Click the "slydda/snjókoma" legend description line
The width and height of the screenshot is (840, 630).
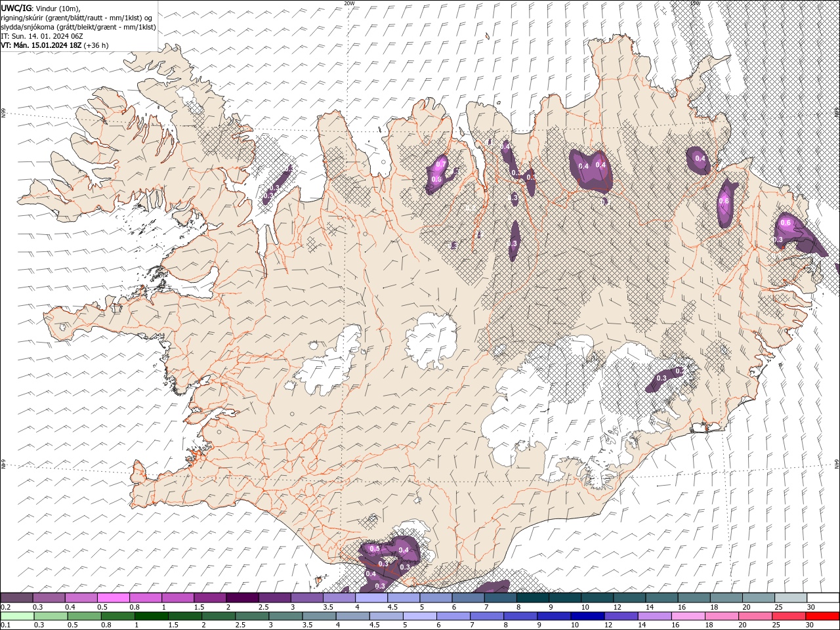(x=79, y=27)
